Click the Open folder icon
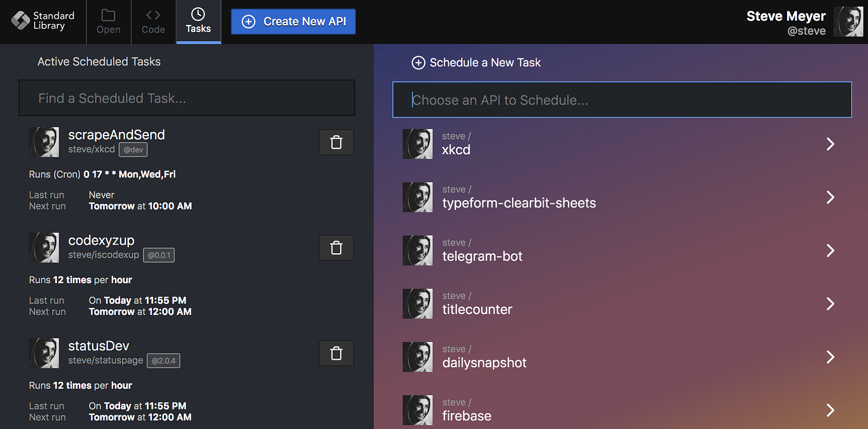868x429 pixels. click(108, 16)
